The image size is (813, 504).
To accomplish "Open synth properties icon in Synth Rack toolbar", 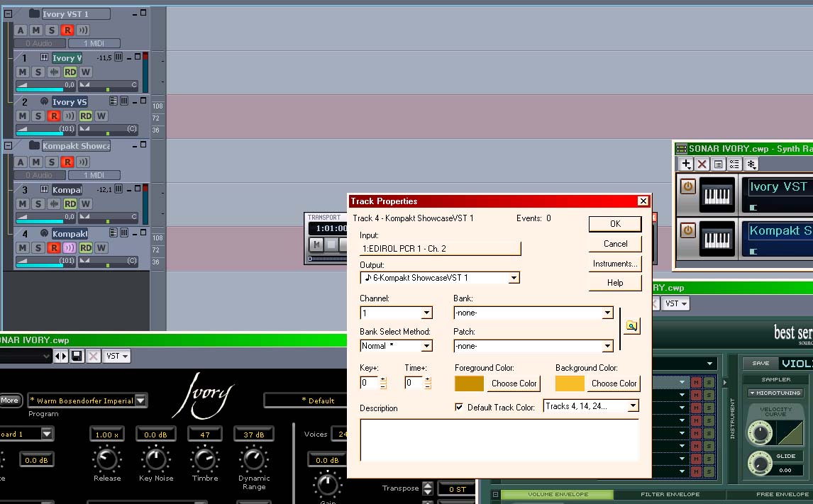I will tap(718, 164).
